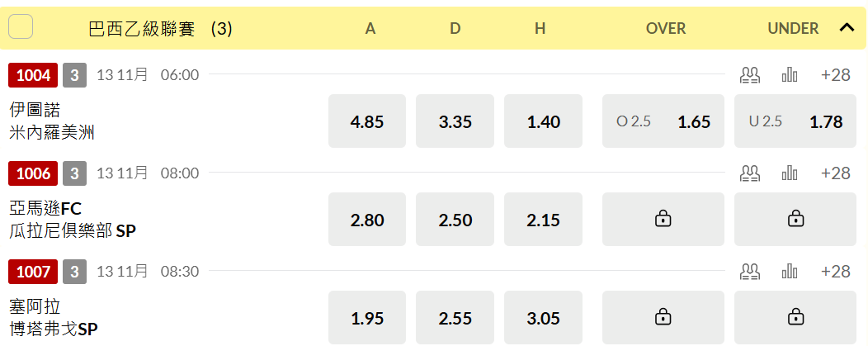
Task: Select away odds 4.85 for 伊圖諾 match
Action: pyautogui.click(x=367, y=121)
